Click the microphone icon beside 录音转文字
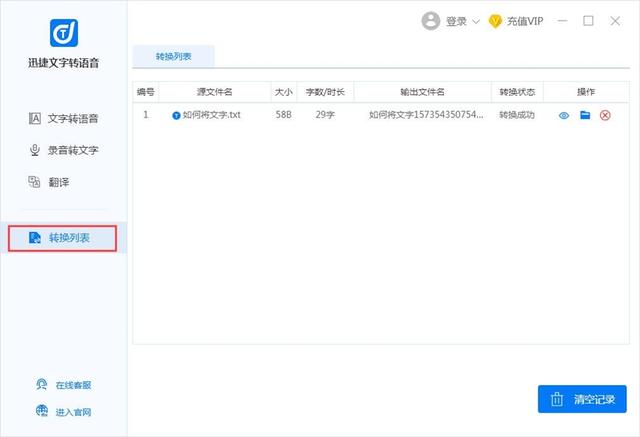This screenshot has height=437, width=640. (x=35, y=150)
